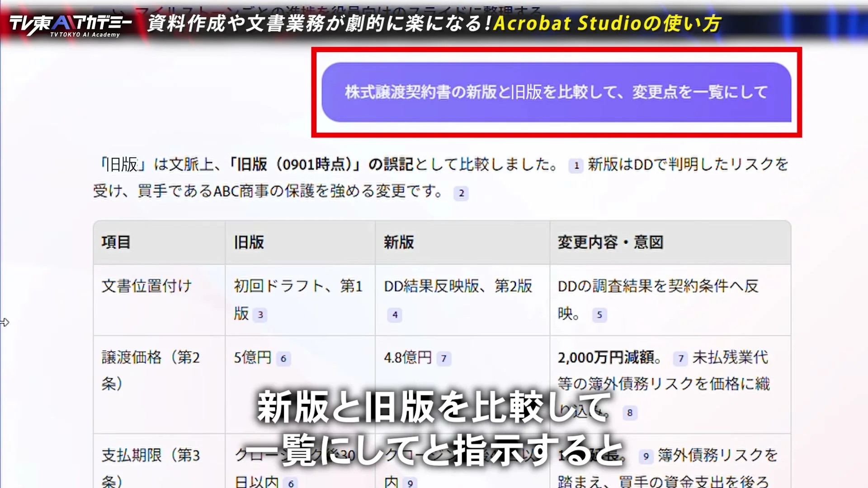
Task: Click the 文書位置付け row label
Action: [x=146, y=286]
